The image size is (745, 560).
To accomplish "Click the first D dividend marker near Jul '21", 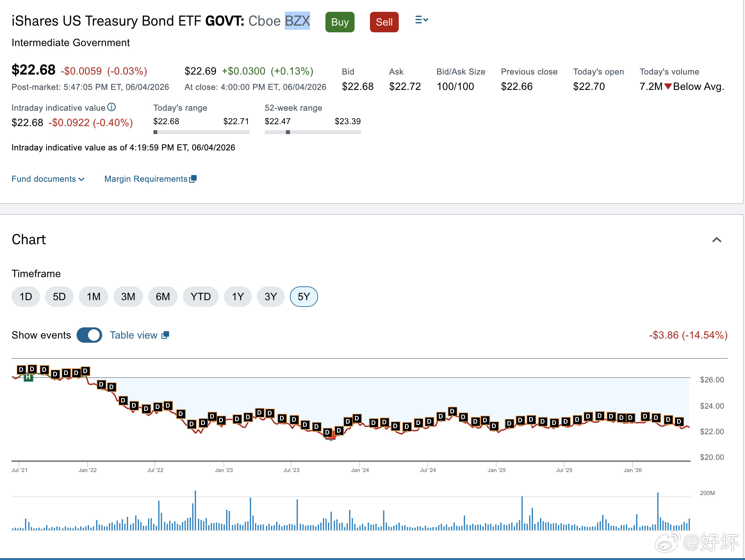I will pyautogui.click(x=21, y=370).
